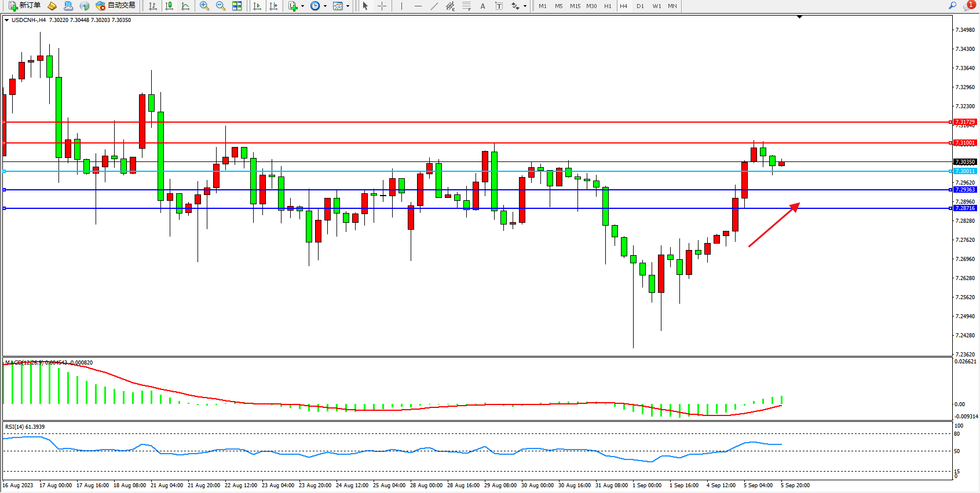980x493 pixels.
Task: Enable the chart auto-scroll toggle
Action: 257,6
